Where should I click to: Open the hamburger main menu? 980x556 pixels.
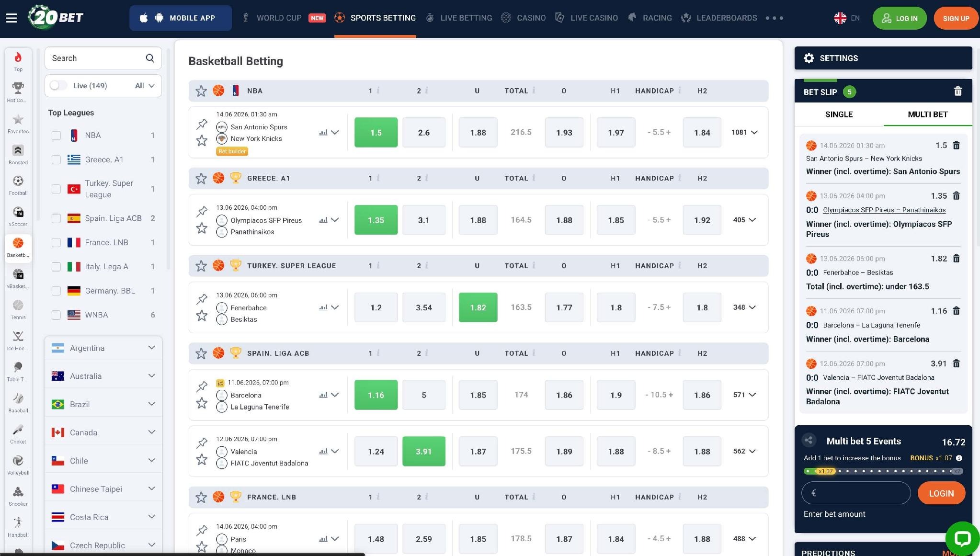coord(11,18)
